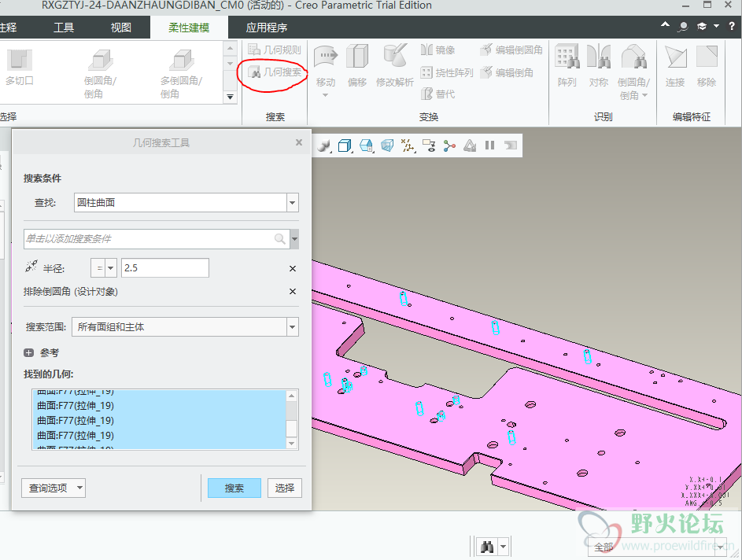Viewport: 742px width, 560px height.
Task: Click the Flexible Pattern (挠性阵列) tool
Action: click(x=447, y=72)
